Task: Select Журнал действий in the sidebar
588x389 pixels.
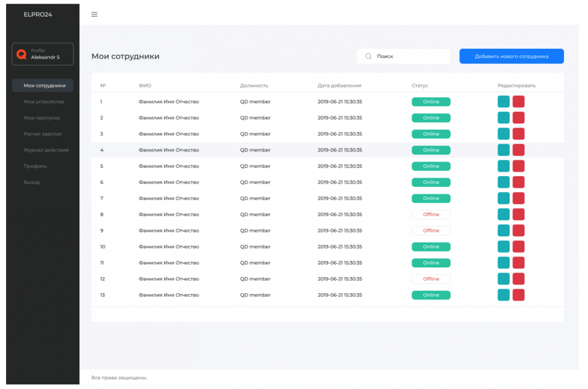Action: click(x=46, y=150)
